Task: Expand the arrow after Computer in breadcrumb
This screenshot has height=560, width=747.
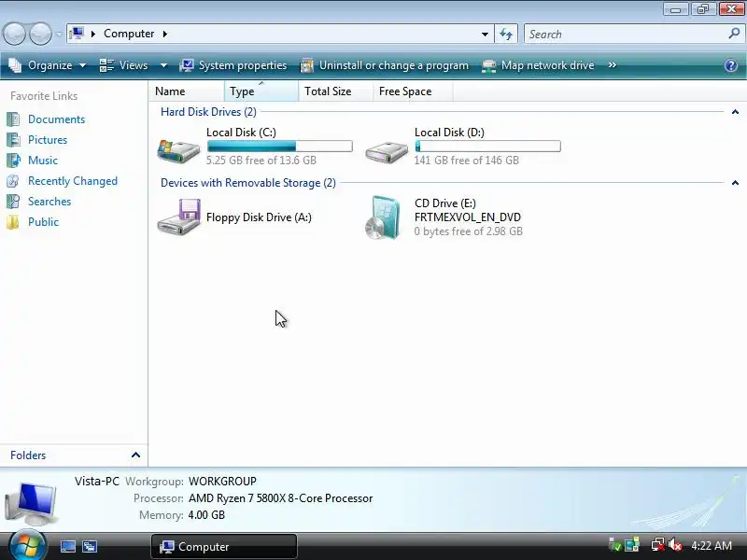Action: pos(165,34)
